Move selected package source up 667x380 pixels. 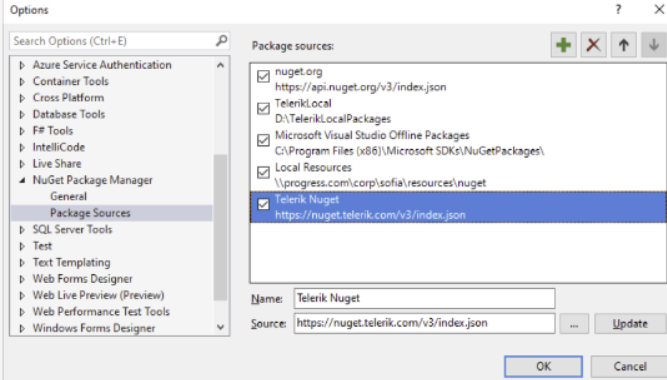[624, 45]
